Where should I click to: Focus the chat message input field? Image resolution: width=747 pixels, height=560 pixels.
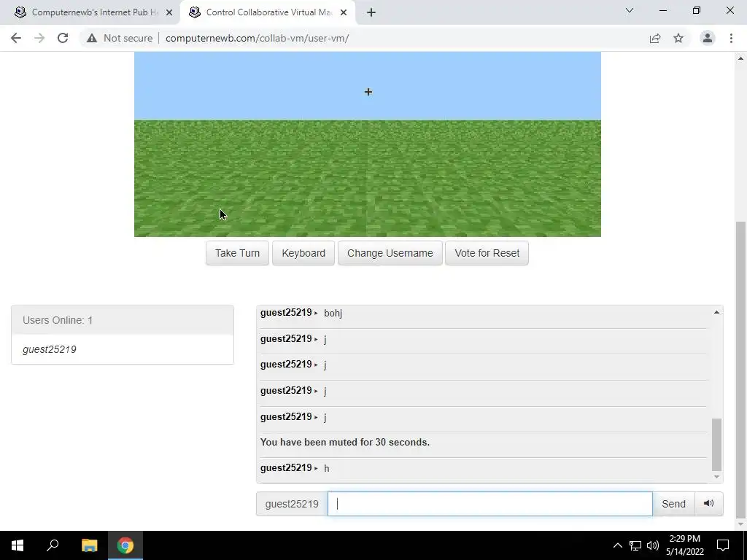[x=489, y=504]
